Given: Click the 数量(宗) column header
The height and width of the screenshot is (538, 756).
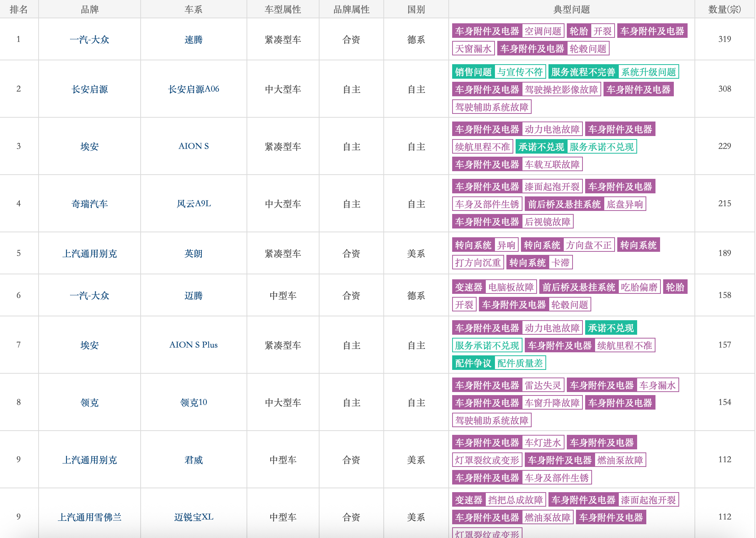Looking at the screenshot, I should 725,9.
